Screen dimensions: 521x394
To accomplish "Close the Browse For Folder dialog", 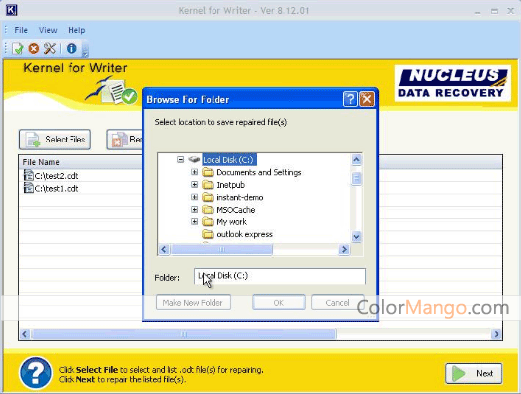I will (x=367, y=99).
